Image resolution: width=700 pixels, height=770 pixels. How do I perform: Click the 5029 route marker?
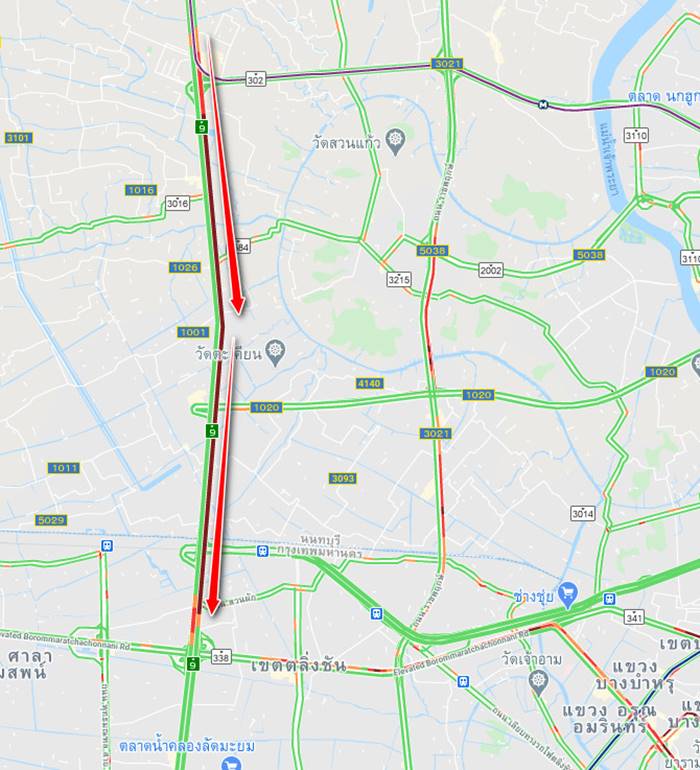click(x=51, y=520)
